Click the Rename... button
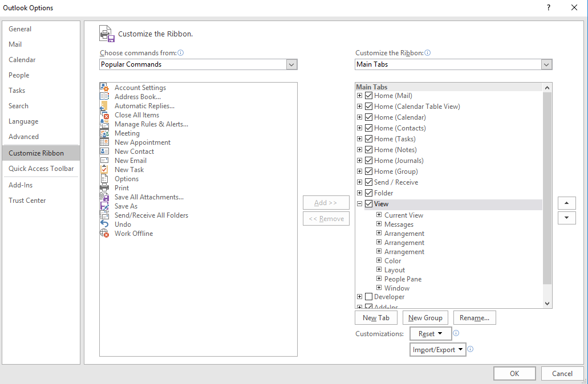Viewport: 588px width, 384px height. coord(475,318)
